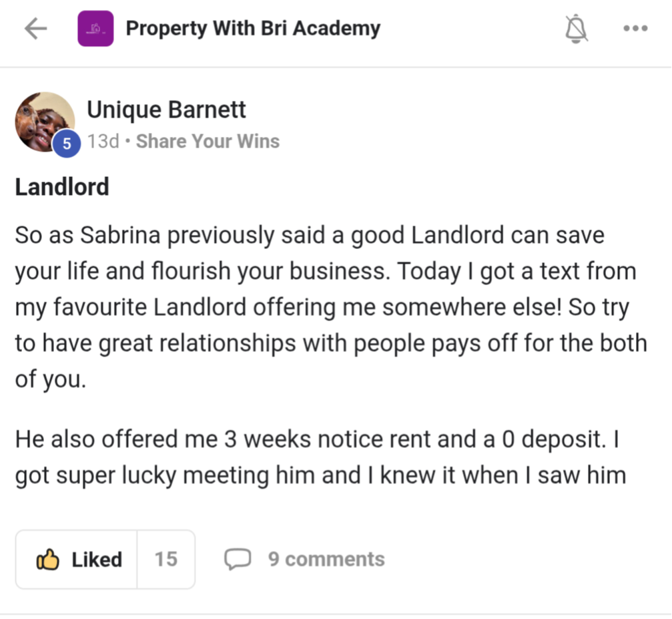The width and height of the screenshot is (672, 619).
Task: Click the author name Unique Barnett
Action: pos(166,110)
